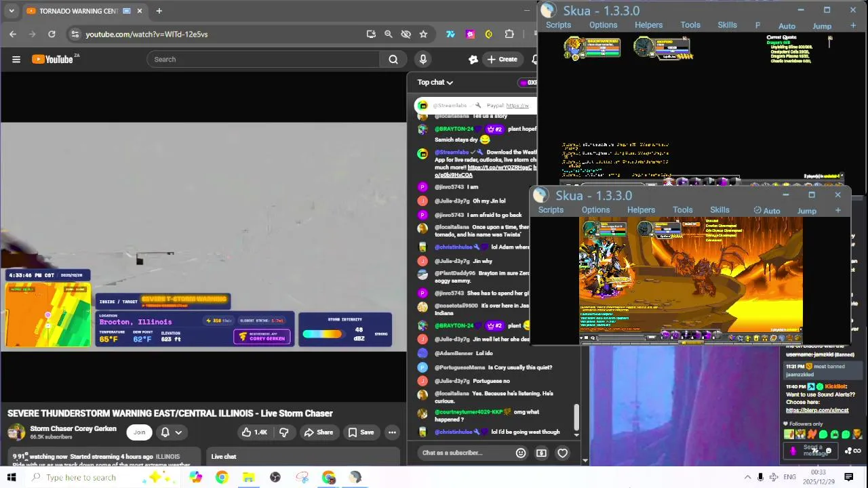Show hidden system tray icons chevron
The width and height of the screenshot is (868, 488).
pos(747,477)
